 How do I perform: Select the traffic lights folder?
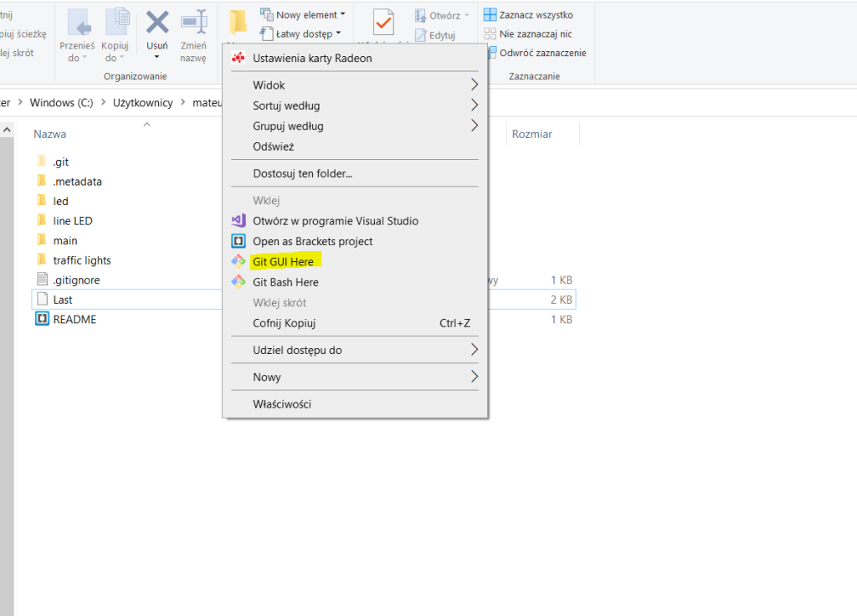(x=81, y=260)
